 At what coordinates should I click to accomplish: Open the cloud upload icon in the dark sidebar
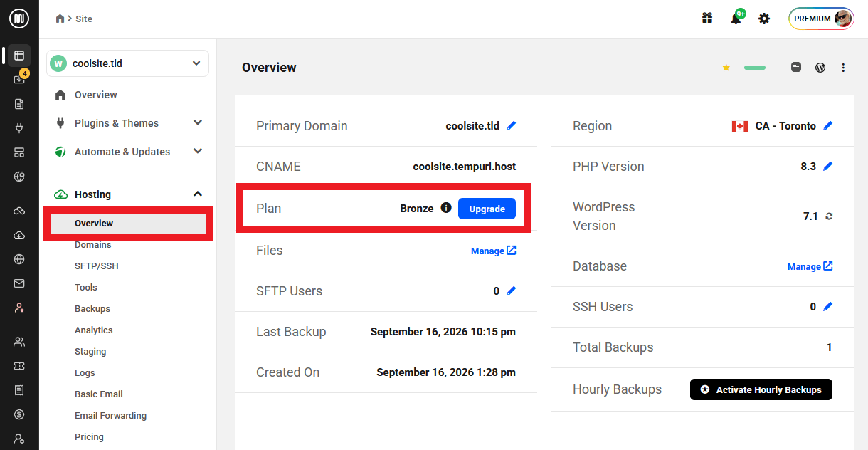[x=19, y=235]
